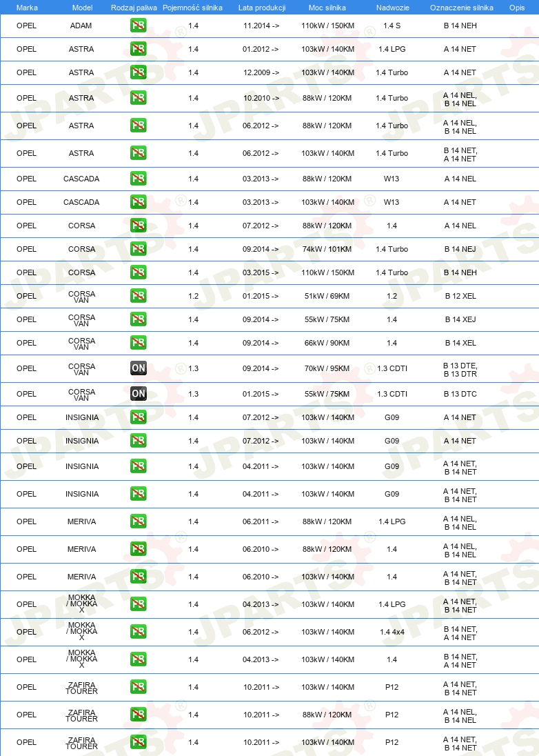The image size is (539, 756).
Task: Click the B 13 DTE, B 13 DTR cell
Action: coord(460,369)
